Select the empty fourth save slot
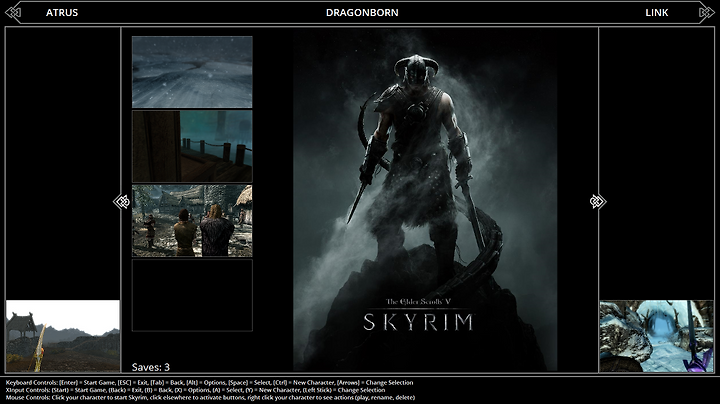The height and width of the screenshot is (404, 720). tap(192, 295)
